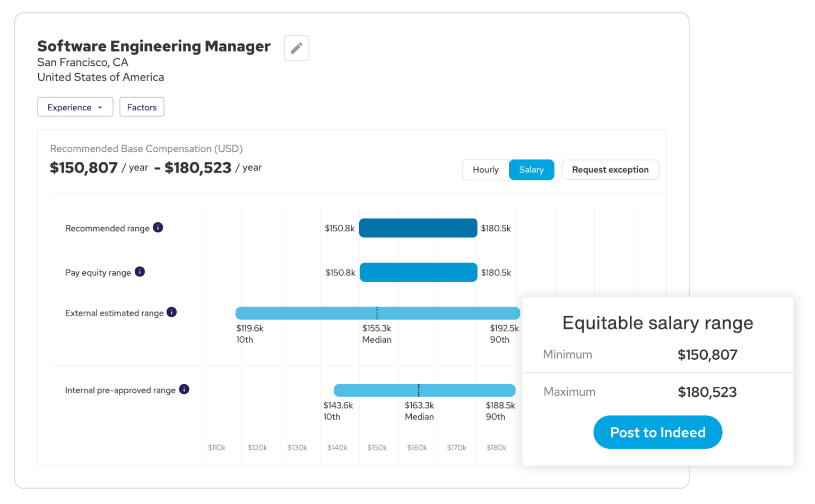The width and height of the screenshot is (815, 504).
Task: Open the Factors button
Action: [x=142, y=107]
